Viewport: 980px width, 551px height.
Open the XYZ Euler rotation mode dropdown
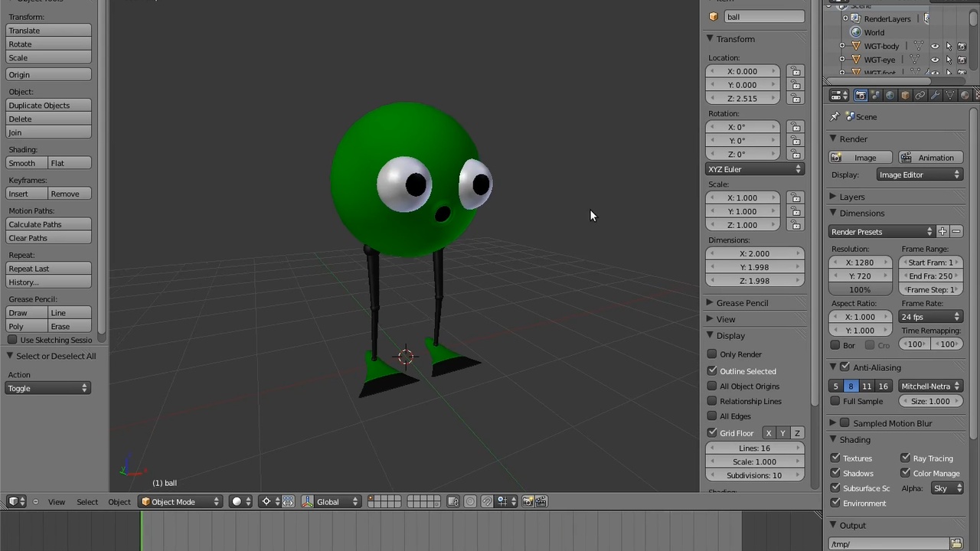pos(754,169)
